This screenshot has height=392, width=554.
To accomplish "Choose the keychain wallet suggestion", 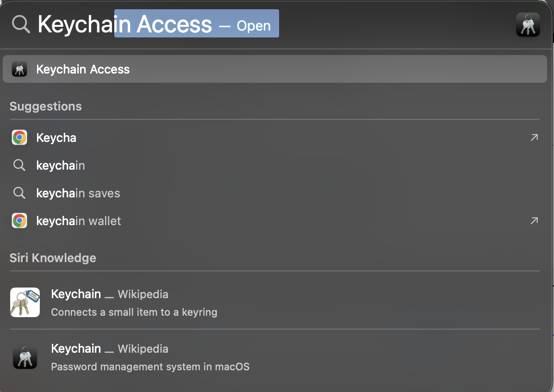I will point(79,221).
